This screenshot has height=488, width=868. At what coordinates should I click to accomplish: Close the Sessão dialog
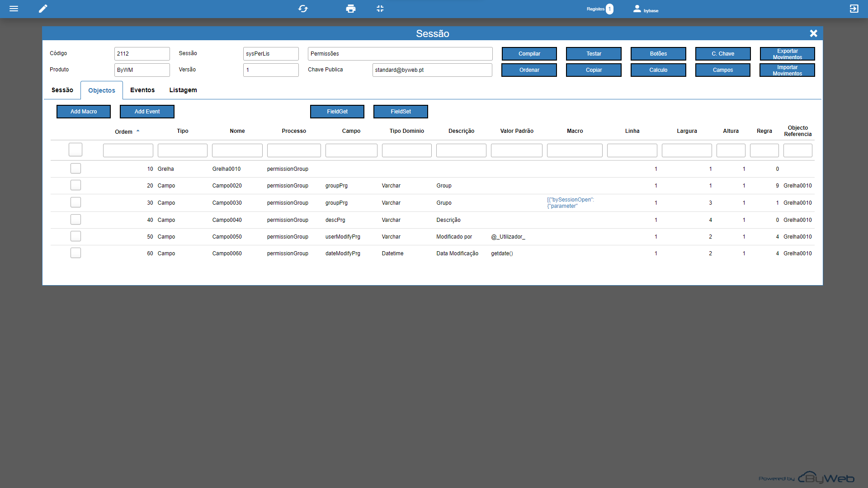click(813, 33)
